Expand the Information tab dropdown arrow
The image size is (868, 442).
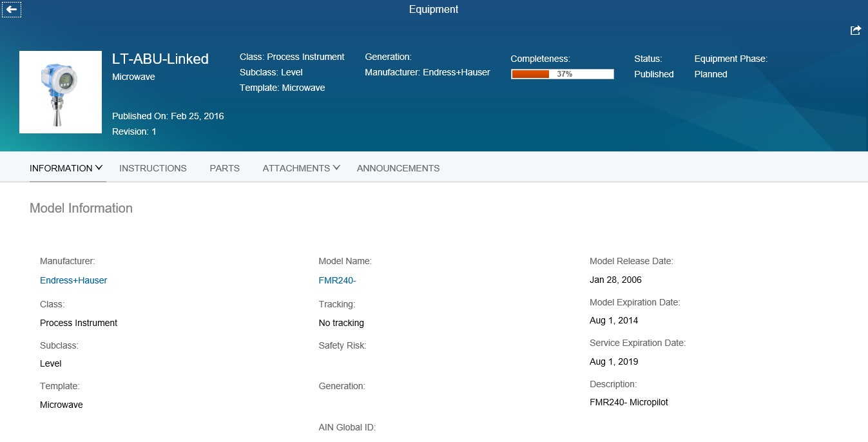coord(99,168)
